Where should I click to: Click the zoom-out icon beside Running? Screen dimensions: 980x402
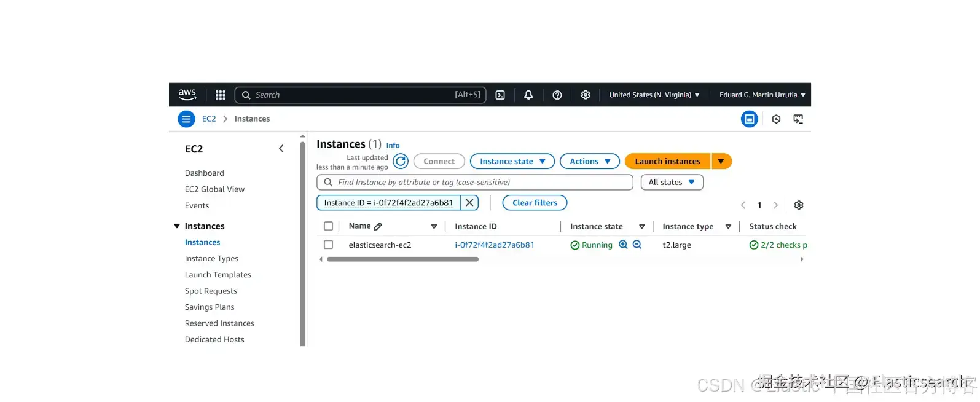pyautogui.click(x=637, y=245)
